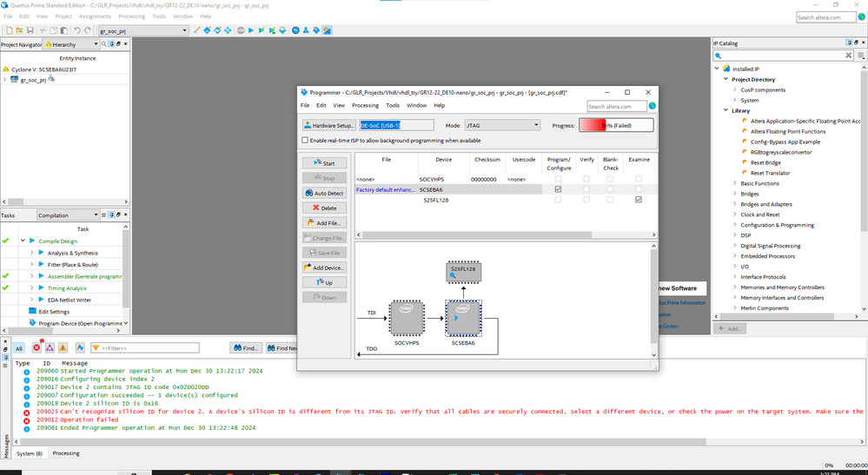868x475 pixels.
Task: Click the Stop icon in main toolbar
Action: [x=240, y=30]
